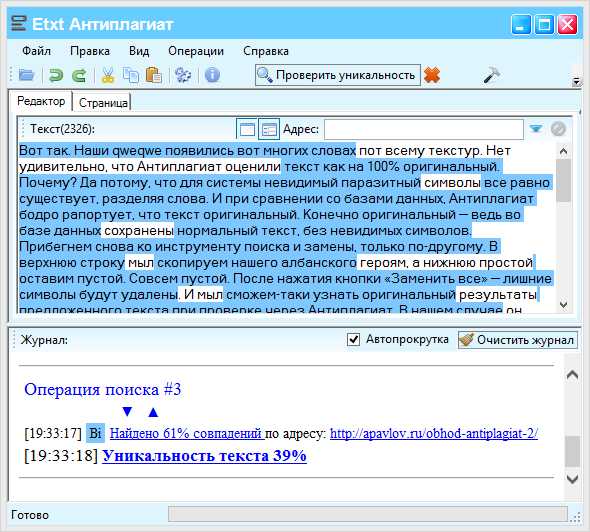The image size is (590, 532).
Task: Switch to the Страница tab
Action: 103,103
